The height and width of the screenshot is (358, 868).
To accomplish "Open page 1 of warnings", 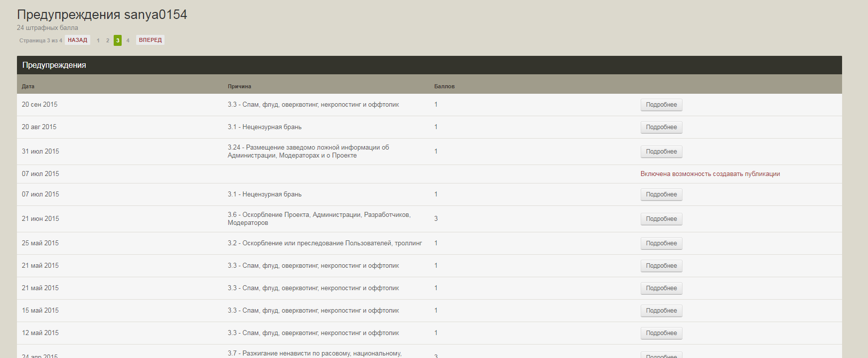I will click(x=98, y=40).
